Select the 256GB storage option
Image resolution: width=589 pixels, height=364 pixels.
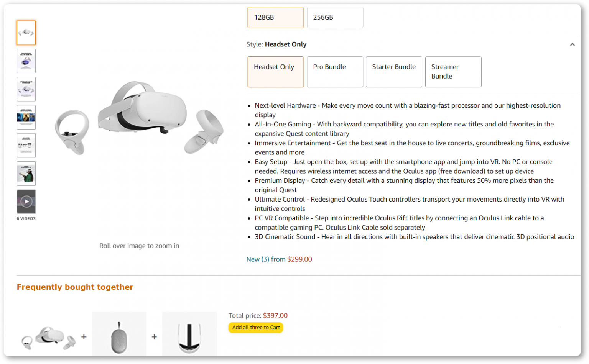[334, 17]
